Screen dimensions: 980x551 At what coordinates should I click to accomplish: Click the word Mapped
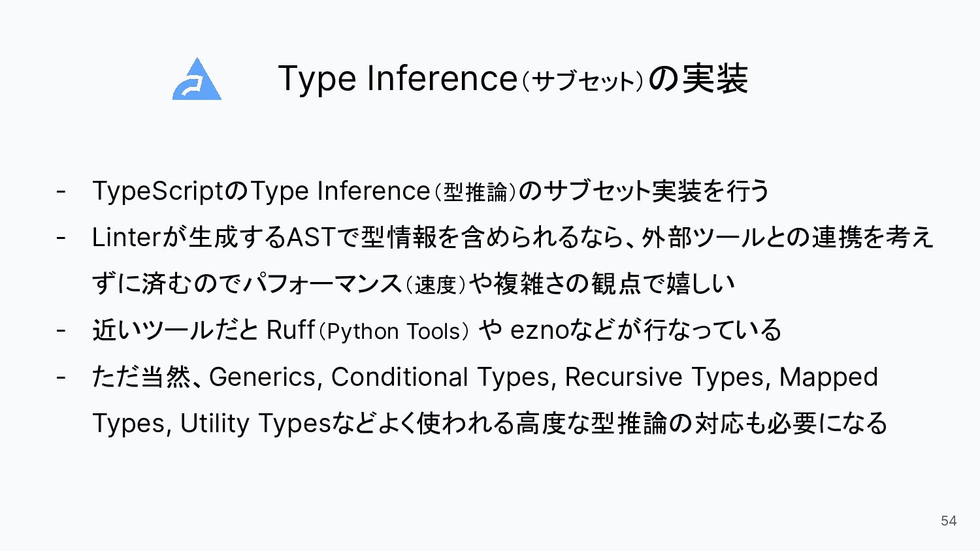click(828, 378)
